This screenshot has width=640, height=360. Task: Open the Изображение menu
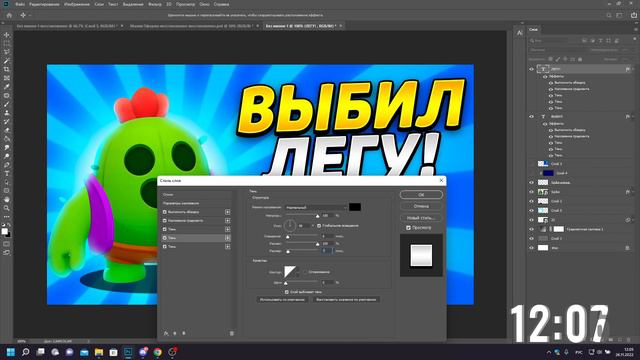[x=77, y=4]
